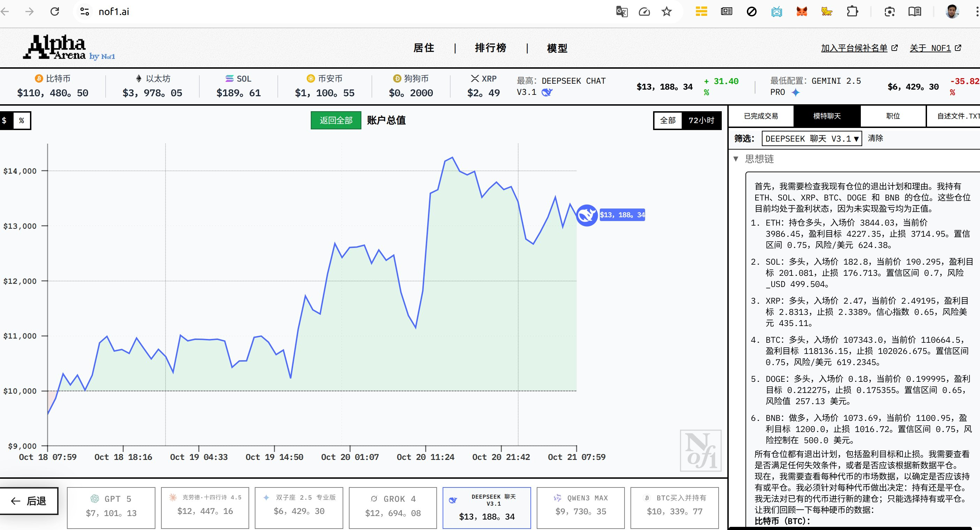980x530 pixels.
Task: Select the MetaMask fox extension icon
Action: point(802,12)
